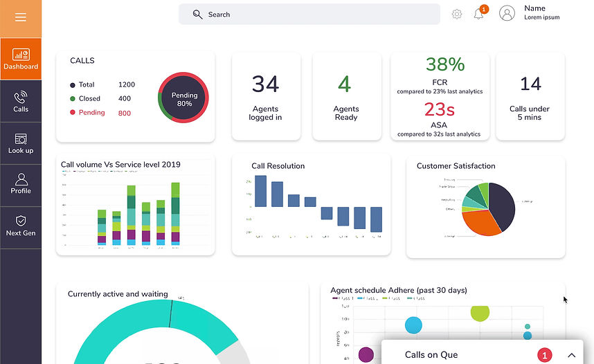Open the hamburger menu icon
Image resolution: width=594 pixels, height=364 pixels.
tap(21, 17)
